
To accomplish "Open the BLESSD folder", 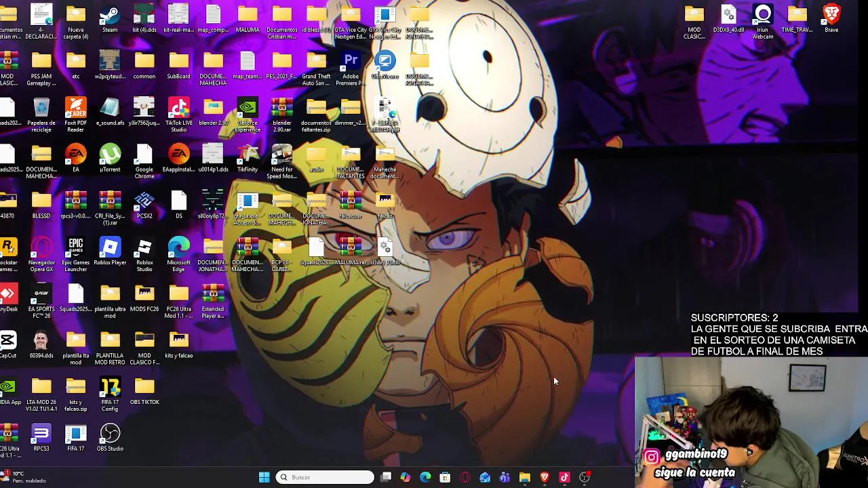I will pyautogui.click(x=41, y=205).
